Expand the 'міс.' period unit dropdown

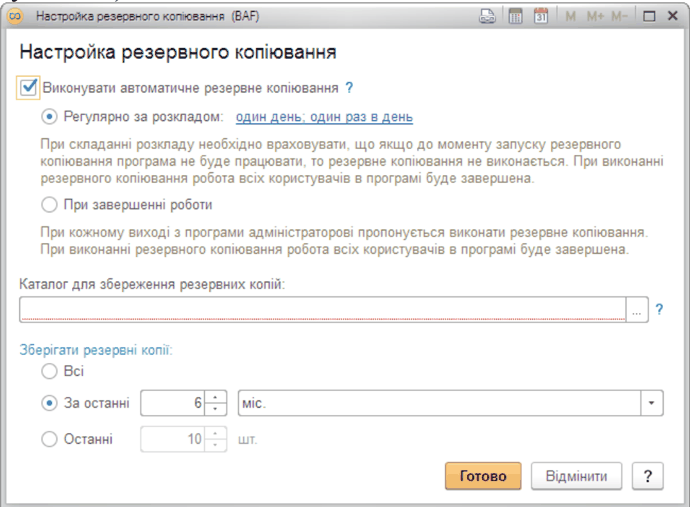point(652,403)
